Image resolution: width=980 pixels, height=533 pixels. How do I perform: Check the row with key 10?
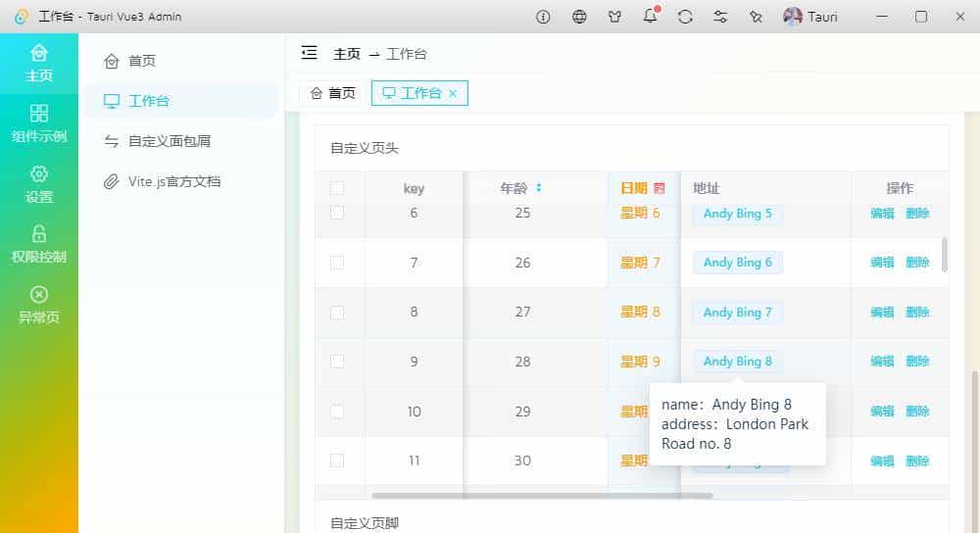[x=337, y=412]
